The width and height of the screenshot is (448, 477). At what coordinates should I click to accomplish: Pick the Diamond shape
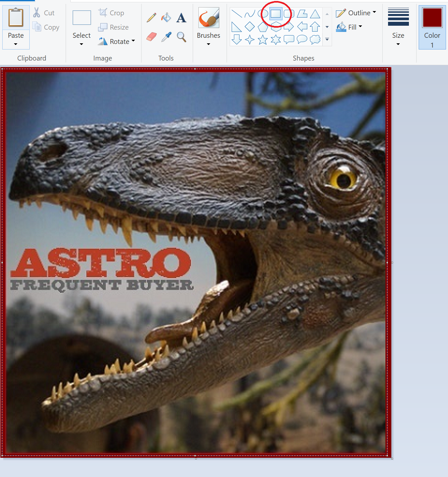[x=250, y=27]
